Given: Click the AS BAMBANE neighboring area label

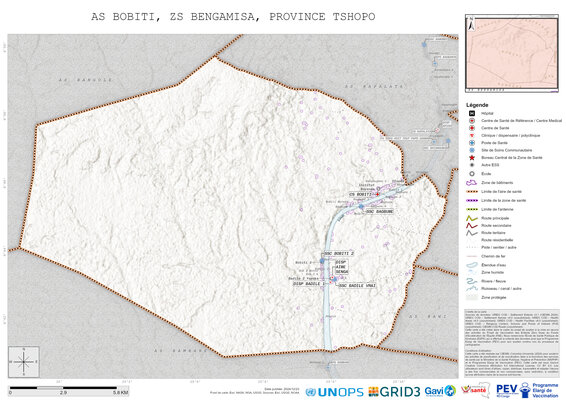Looking at the screenshot, I should [x=181, y=351].
